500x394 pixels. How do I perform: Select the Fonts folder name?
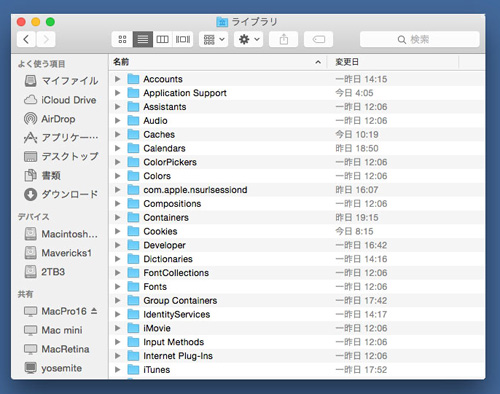pos(155,287)
